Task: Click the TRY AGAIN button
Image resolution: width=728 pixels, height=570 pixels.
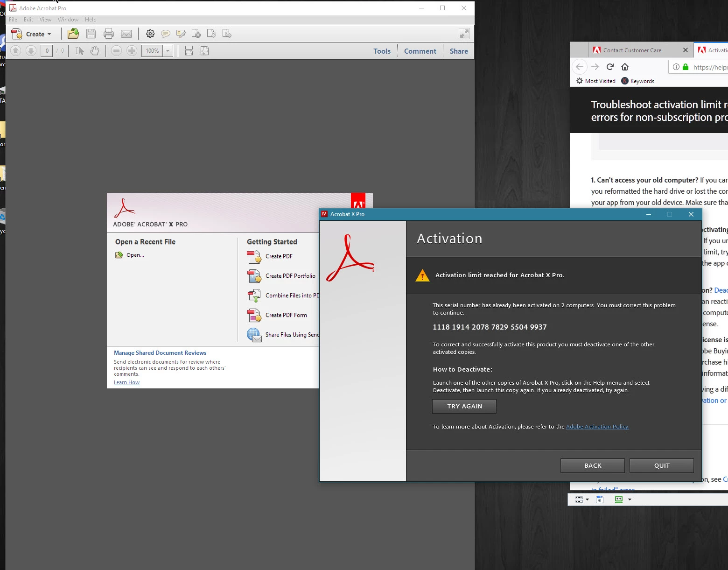Action: (x=464, y=406)
